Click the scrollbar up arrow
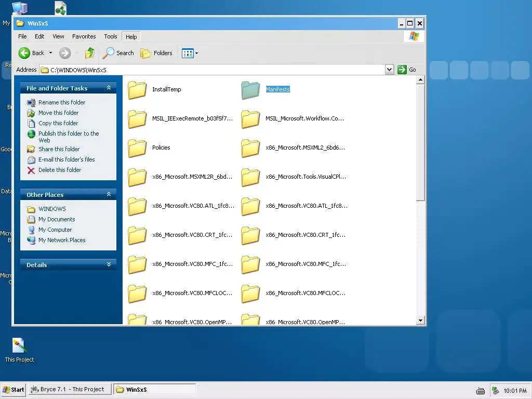Viewport: 532px width, 399px height. pos(420,79)
